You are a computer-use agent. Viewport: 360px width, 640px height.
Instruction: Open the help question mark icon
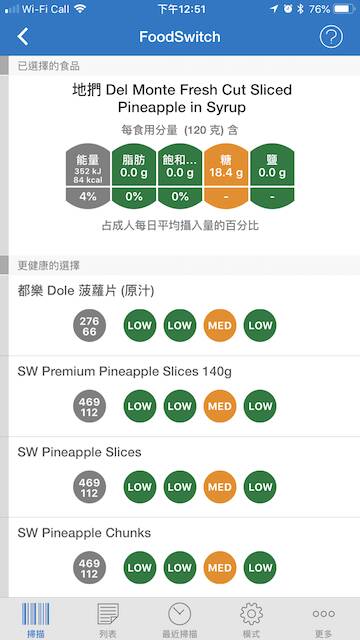click(331, 37)
